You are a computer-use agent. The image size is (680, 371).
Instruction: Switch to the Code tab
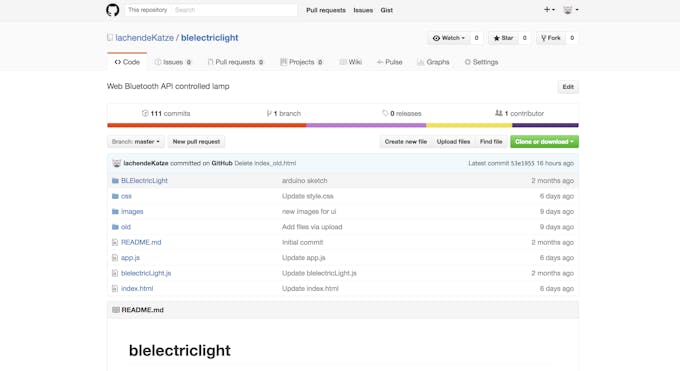127,62
